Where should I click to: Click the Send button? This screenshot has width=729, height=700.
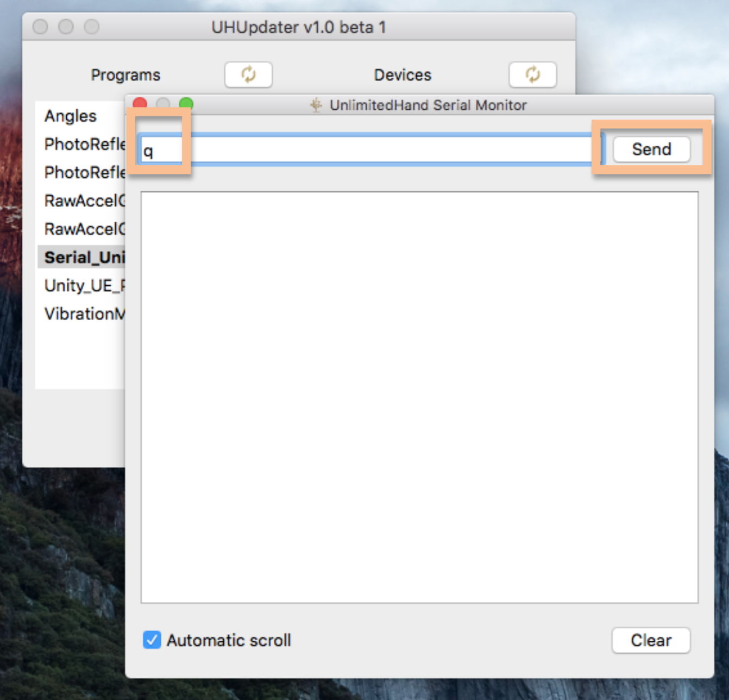point(651,149)
